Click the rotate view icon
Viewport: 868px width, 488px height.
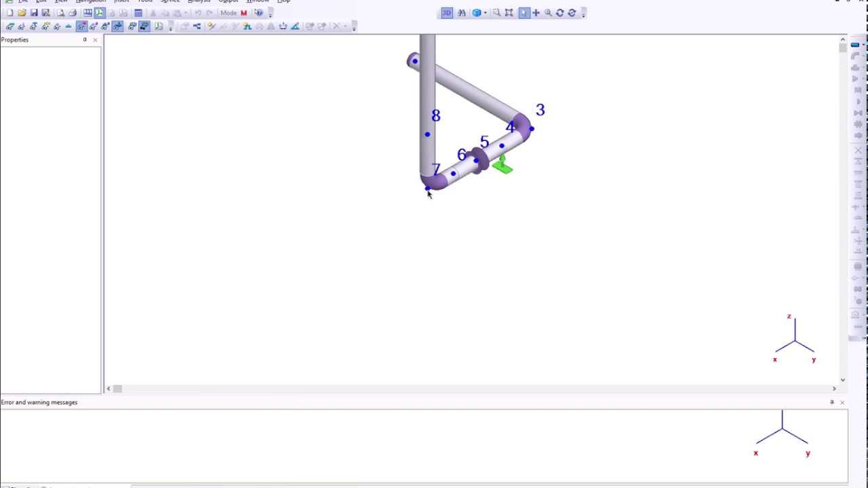pyautogui.click(x=560, y=13)
